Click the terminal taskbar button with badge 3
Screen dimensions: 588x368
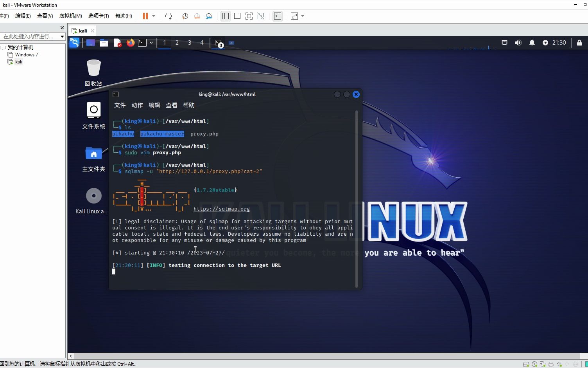(x=219, y=43)
